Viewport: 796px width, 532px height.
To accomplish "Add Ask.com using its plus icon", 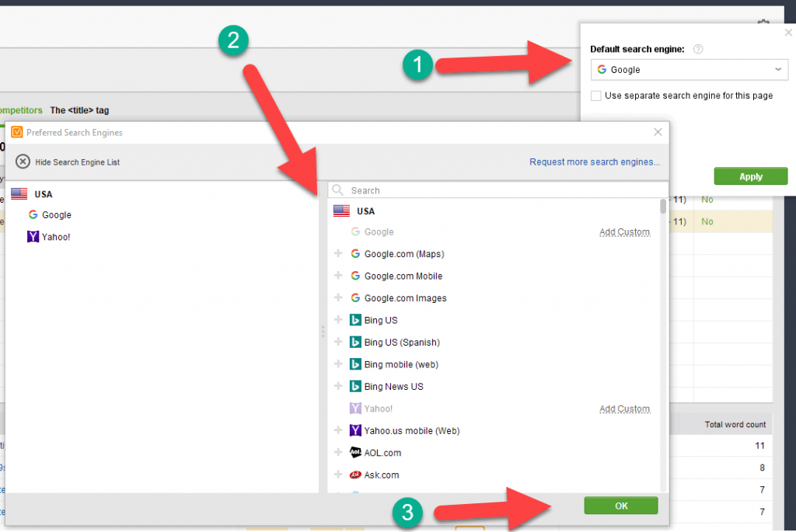I will click(x=339, y=475).
